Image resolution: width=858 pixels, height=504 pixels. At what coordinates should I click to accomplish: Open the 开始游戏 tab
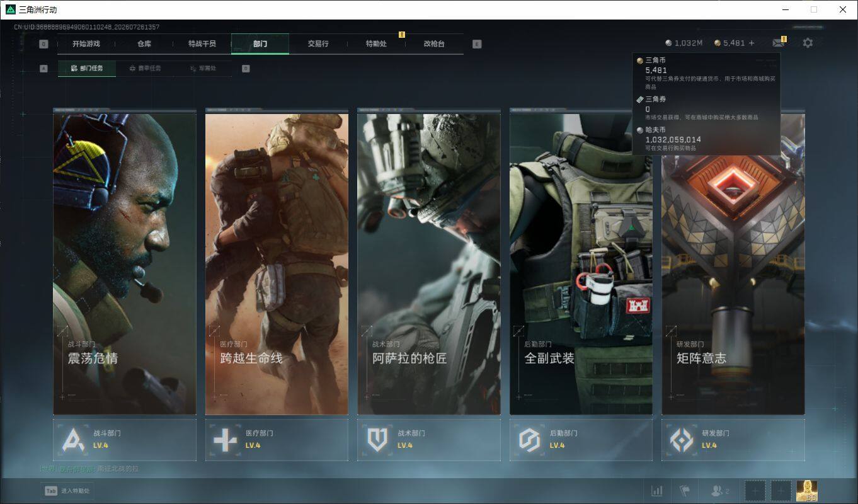tap(86, 44)
